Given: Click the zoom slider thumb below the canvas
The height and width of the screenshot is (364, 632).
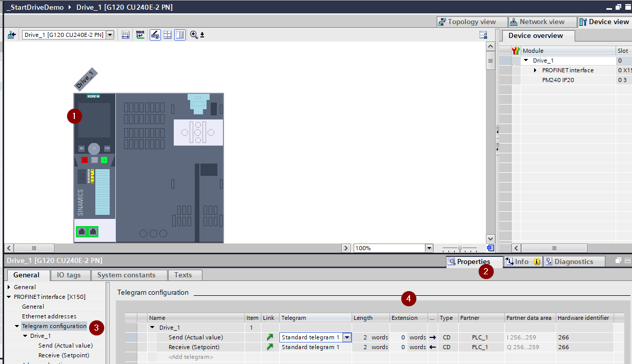Looking at the screenshot, I should tap(460, 248).
